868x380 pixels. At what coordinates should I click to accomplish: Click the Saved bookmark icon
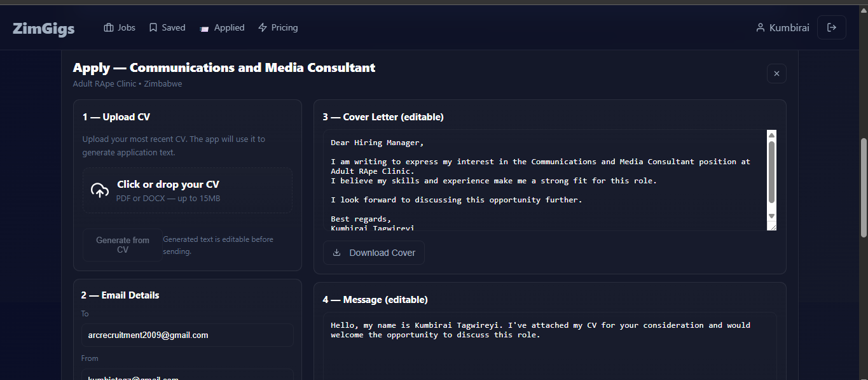pos(153,27)
